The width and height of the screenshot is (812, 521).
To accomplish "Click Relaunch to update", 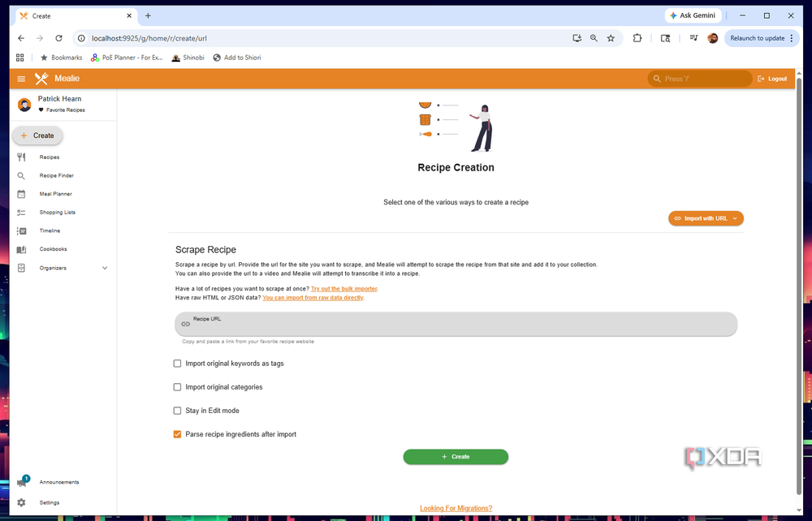I will [x=757, y=38].
